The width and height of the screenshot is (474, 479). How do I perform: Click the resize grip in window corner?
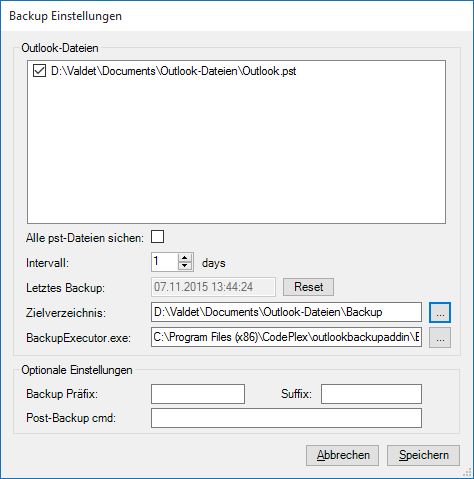click(467, 472)
